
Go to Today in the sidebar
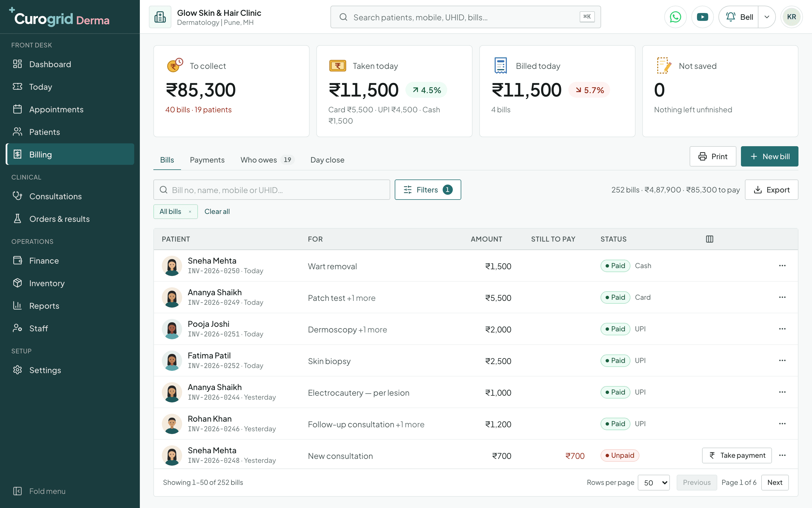point(70,87)
